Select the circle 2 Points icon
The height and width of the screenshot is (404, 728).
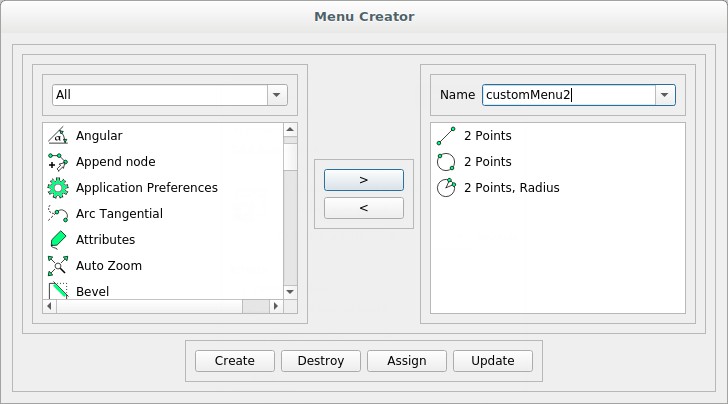pos(446,162)
